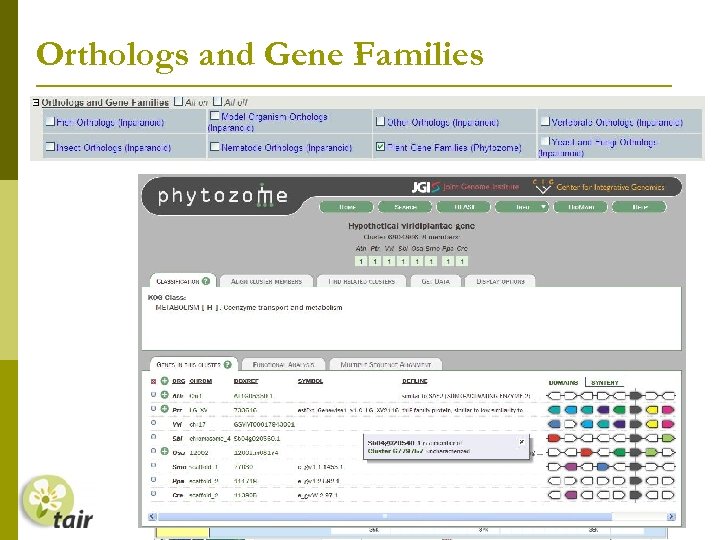Expand the Osa row with its green plus icon
This screenshot has height=540, width=720.
click(164, 451)
